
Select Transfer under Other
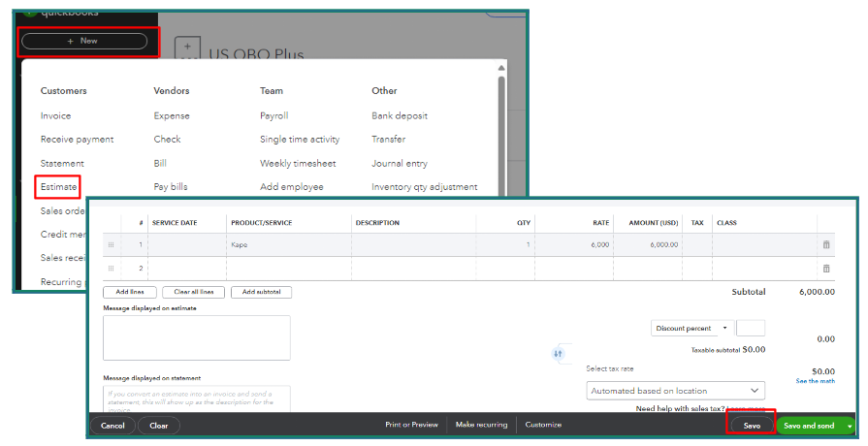tap(389, 140)
